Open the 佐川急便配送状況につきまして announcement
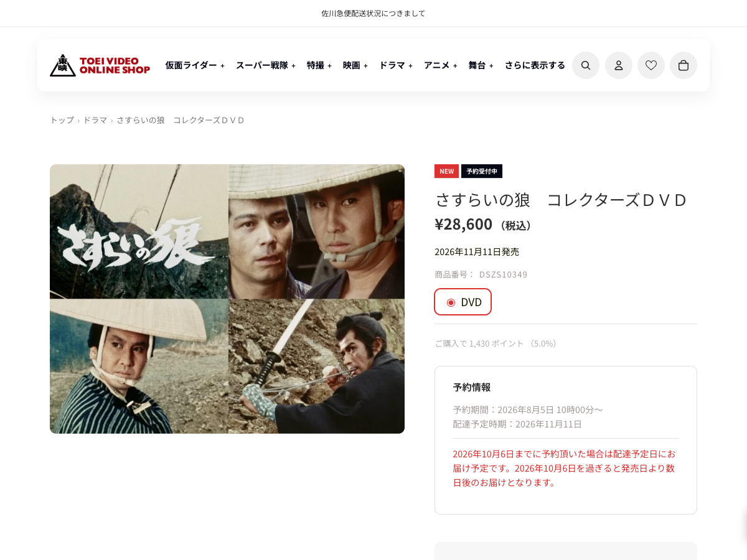Image resolution: width=747 pixels, height=560 pixels. [x=374, y=13]
